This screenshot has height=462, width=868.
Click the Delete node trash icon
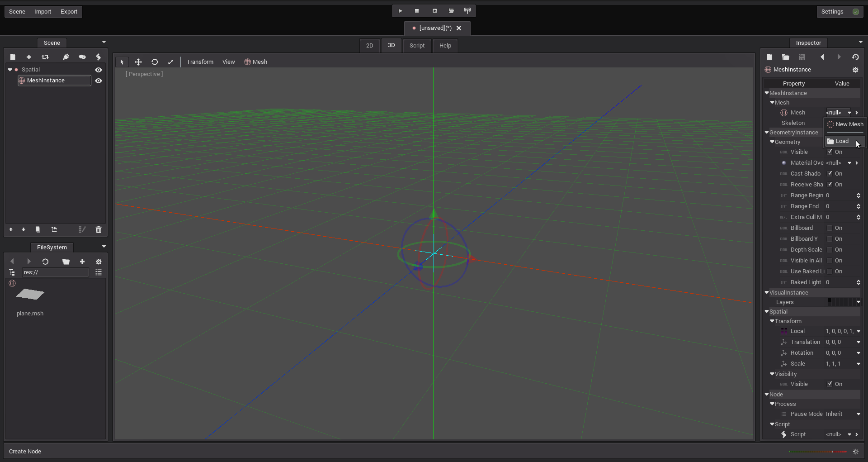99,229
